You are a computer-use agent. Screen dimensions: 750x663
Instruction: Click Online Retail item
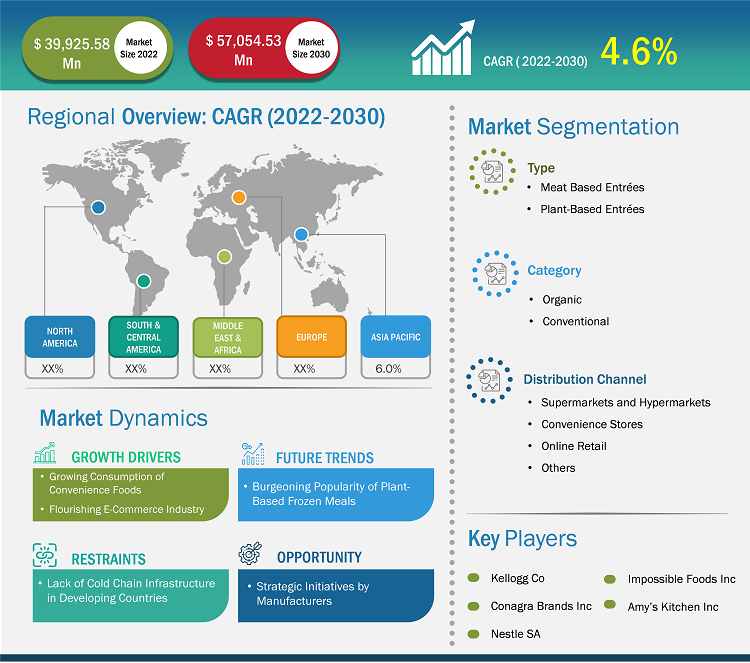click(574, 446)
